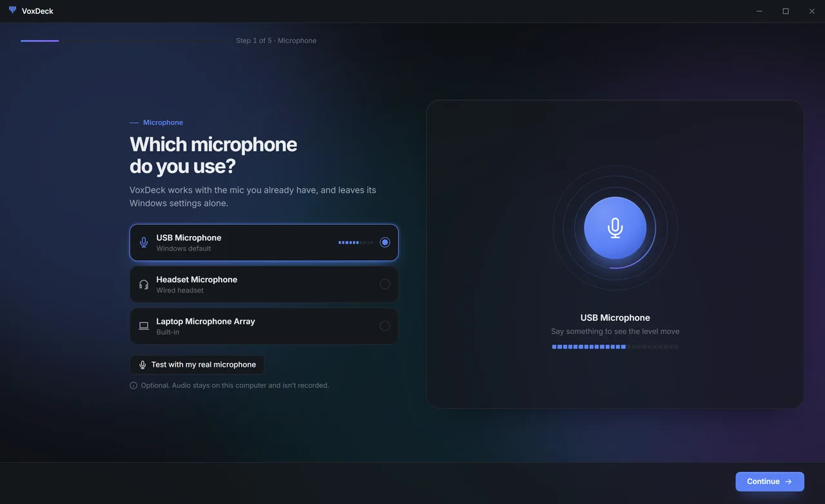This screenshot has width=825, height=504.
Task: Click the small 'Microphone' section label above heading
Action: pyautogui.click(x=163, y=122)
